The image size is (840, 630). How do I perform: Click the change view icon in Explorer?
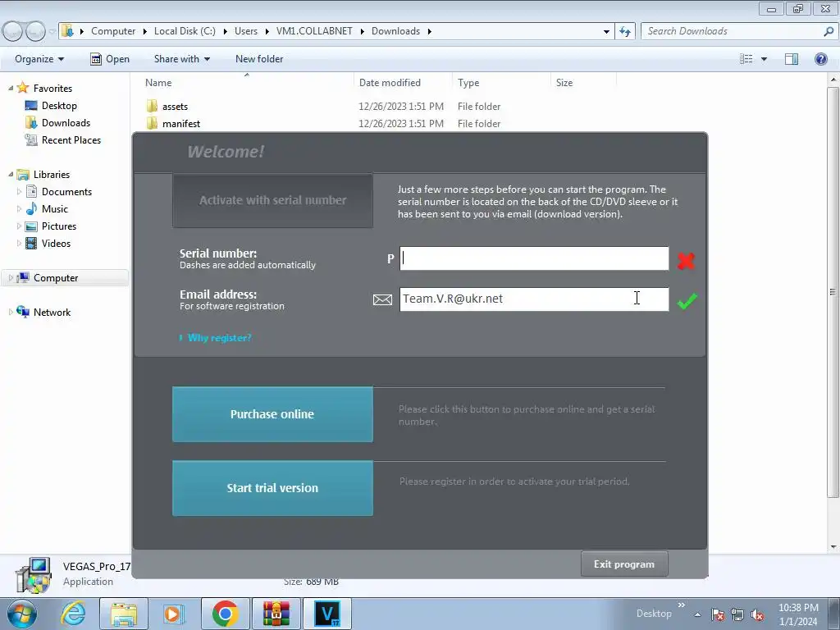746,59
